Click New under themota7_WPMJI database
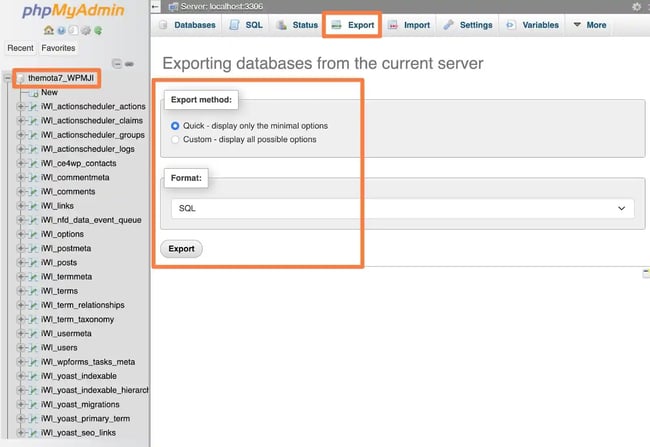The height and width of the screenshot is (447, 650). [x=49, y=92]
